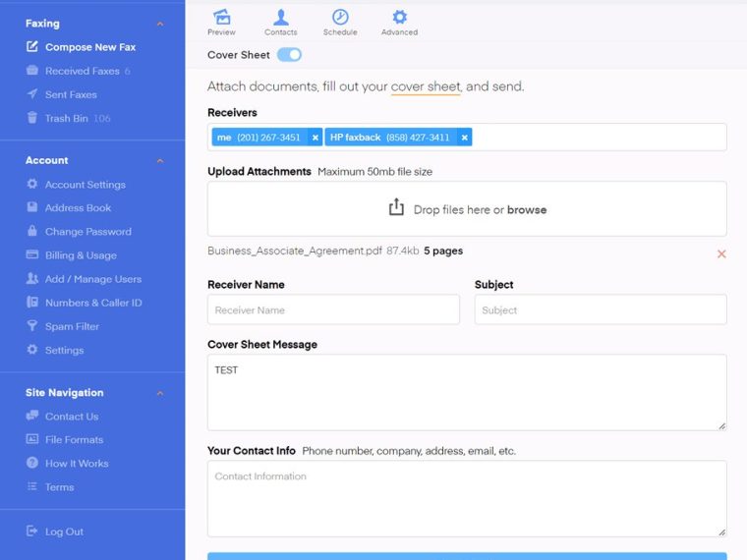747x560 pixels.
Task: Click into the Subject input field
Action: click(x=601, y=309)
